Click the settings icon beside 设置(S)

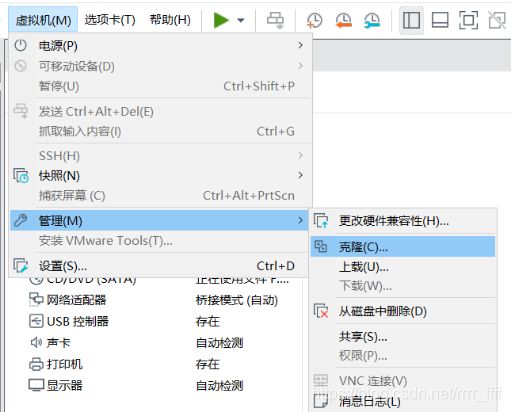pos(21,266)
